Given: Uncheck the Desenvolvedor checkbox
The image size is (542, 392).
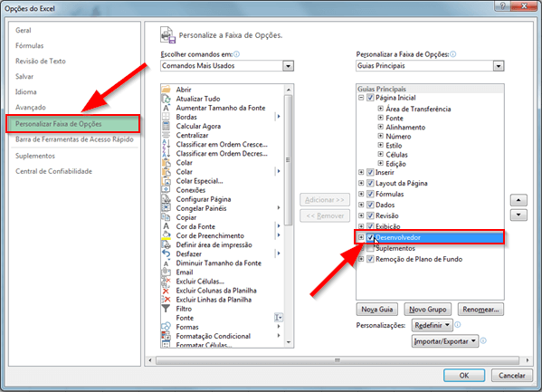Looking at the screenshot, I should 370,237.
